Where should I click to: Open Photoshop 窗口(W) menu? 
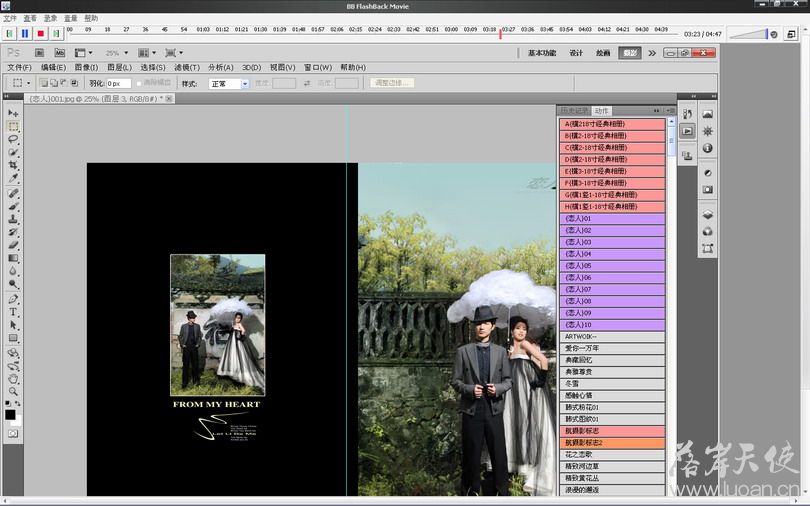(318, 68)
